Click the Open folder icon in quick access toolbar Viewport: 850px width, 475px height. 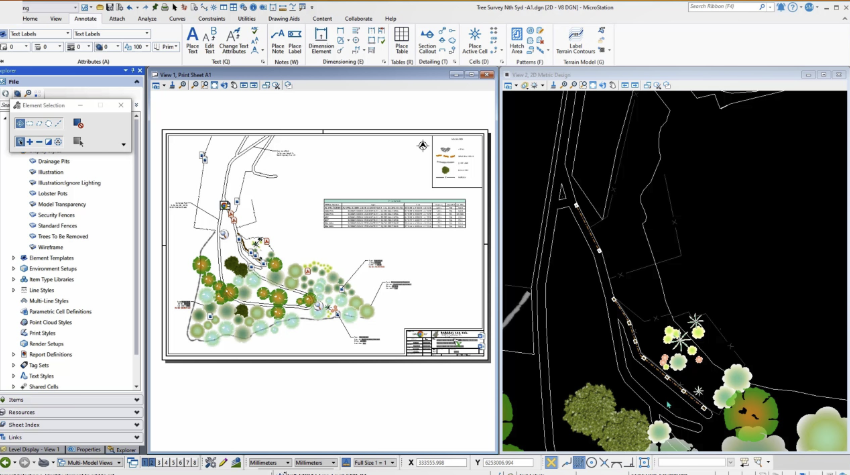[100, 7]
